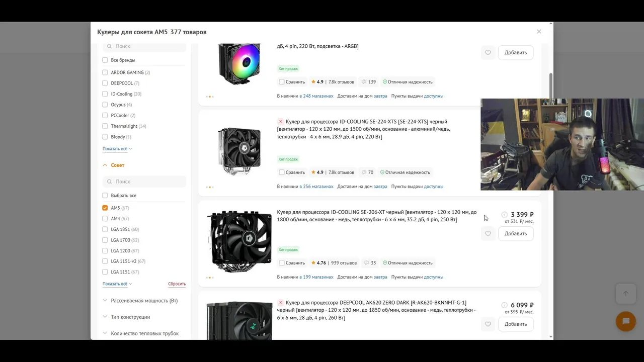This screenshot has width=644, height=362.
Task: Expand 'Количество тепловых трубок' filter
Action: (x=141, y=333)
